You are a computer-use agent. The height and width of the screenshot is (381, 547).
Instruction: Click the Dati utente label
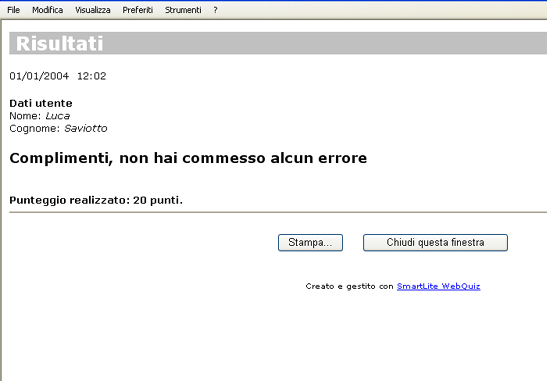tap(41, 103)
